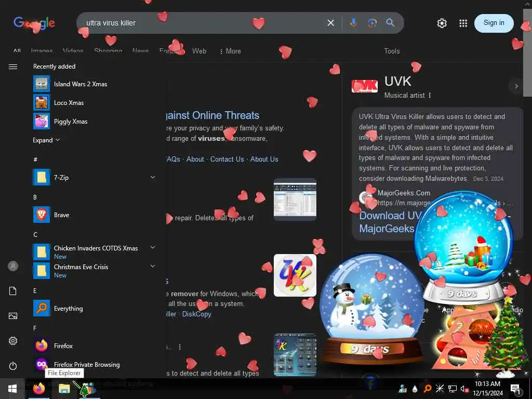Open the taskbar clock and date
This screenshot has height=399, width=532.
487,389
